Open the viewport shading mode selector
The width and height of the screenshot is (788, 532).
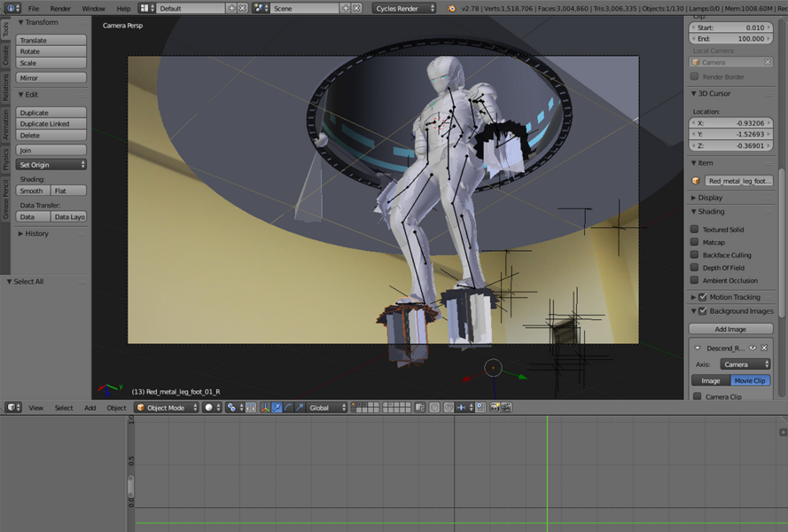pos(212,407)
